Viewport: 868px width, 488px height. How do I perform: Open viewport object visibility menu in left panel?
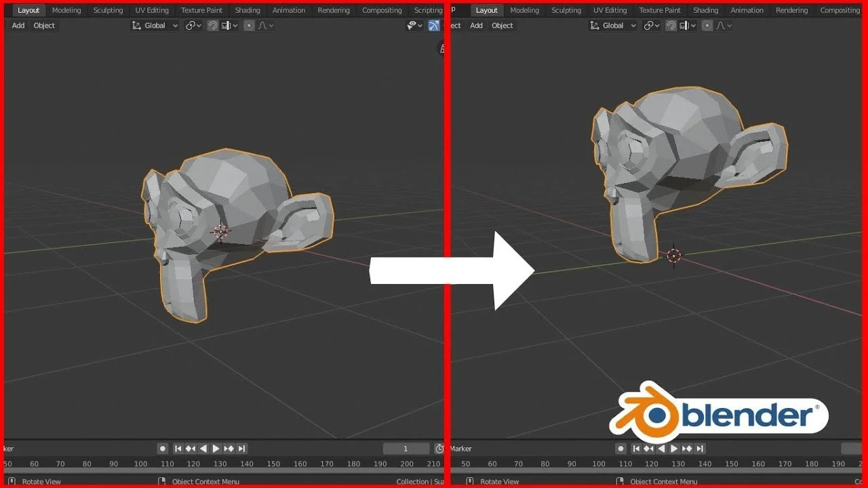(414, 26)
